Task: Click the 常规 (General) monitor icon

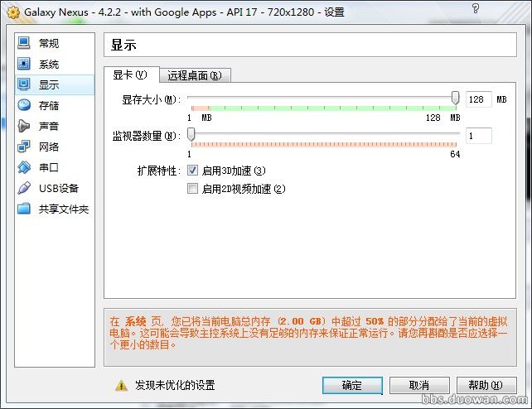Action: [24, 43]
